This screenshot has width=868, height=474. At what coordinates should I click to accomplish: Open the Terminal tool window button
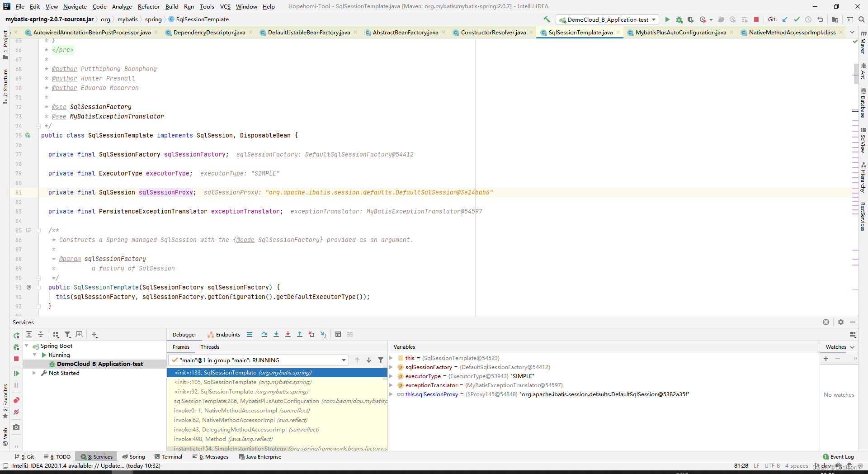coord(168,457)
